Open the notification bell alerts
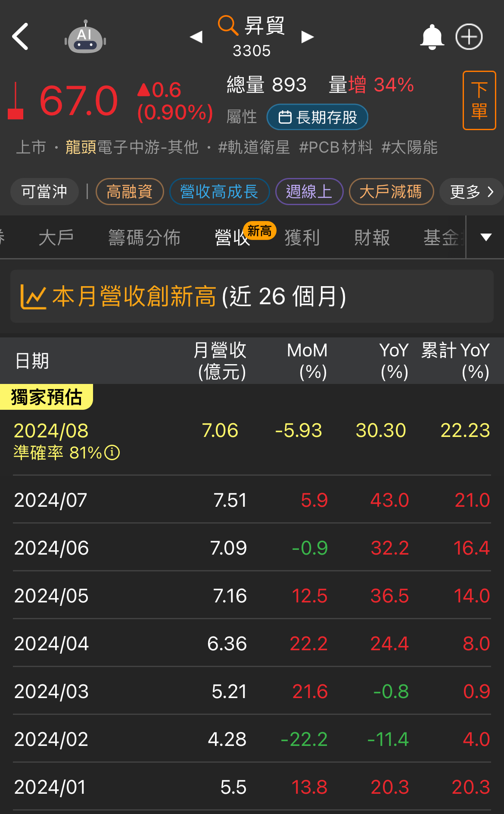The width and height of the screenshot is (504, 814). click(x=432, y=37)
